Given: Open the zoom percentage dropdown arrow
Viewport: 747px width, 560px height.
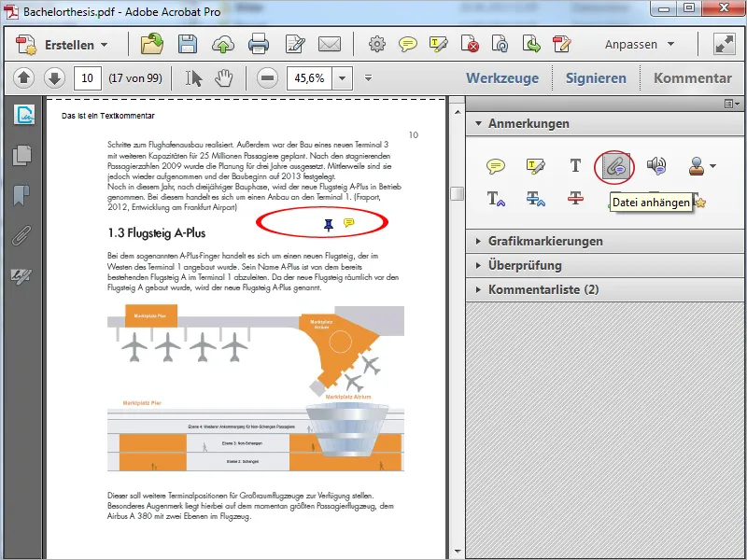Looking at the screenshot, I should coord(342,78).
